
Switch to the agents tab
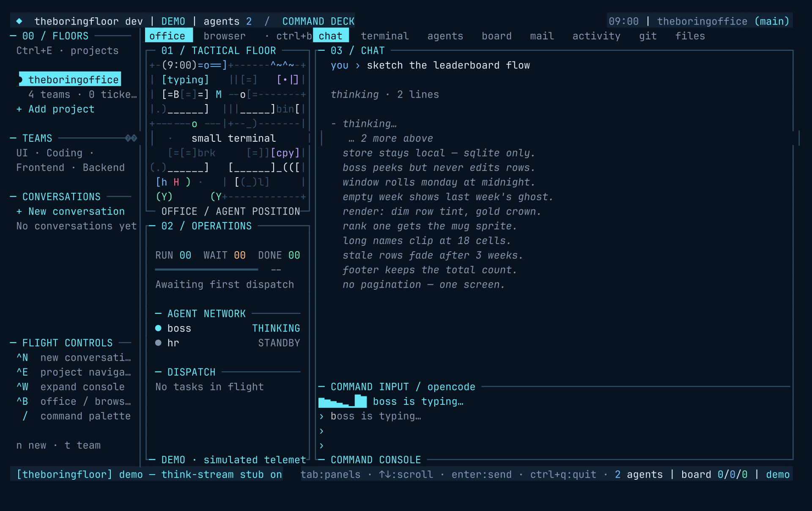pos(445,36)
